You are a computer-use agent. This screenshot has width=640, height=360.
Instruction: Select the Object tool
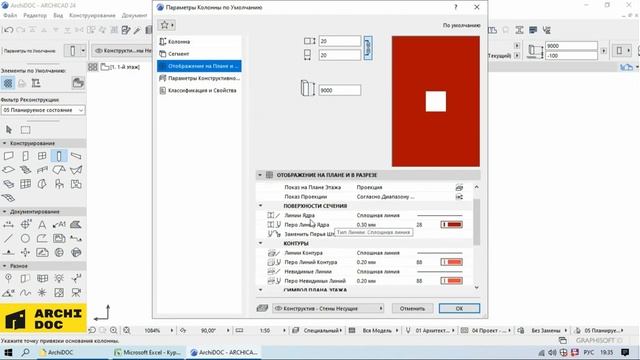coord(59,184)
